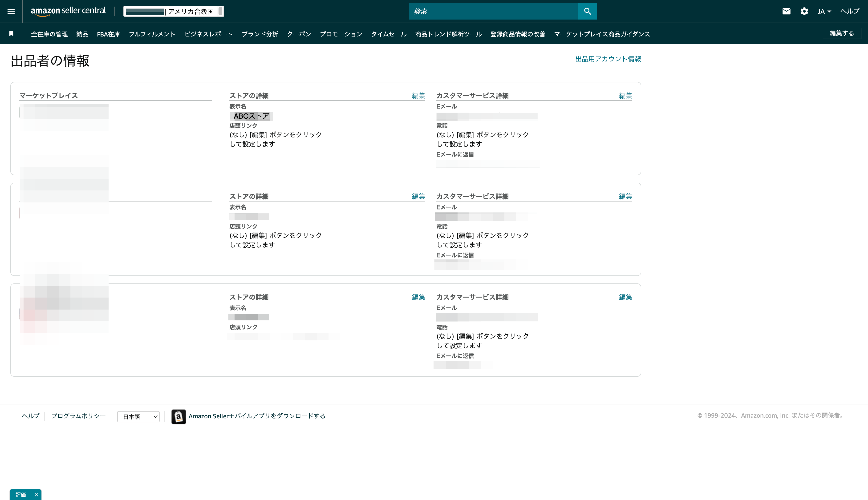Open the 商品トレンド解析ツール menu item
868x500 pixels.
tap(448, 34)
